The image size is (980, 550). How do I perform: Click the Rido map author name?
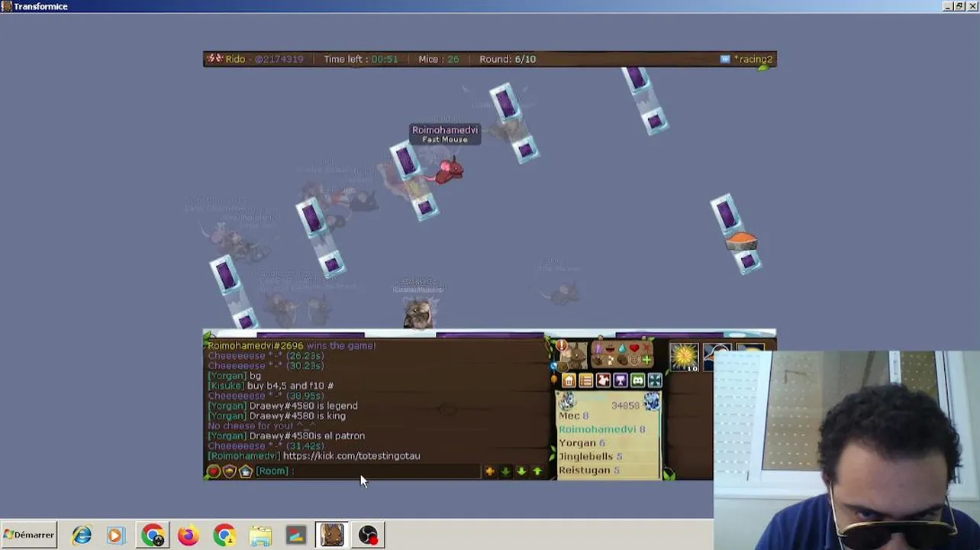[x=235, y=59]
